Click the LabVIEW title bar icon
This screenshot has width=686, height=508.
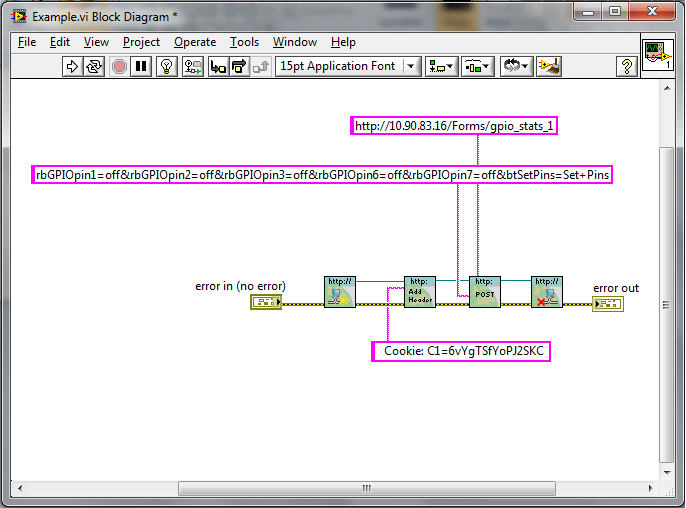pos(19,17)
